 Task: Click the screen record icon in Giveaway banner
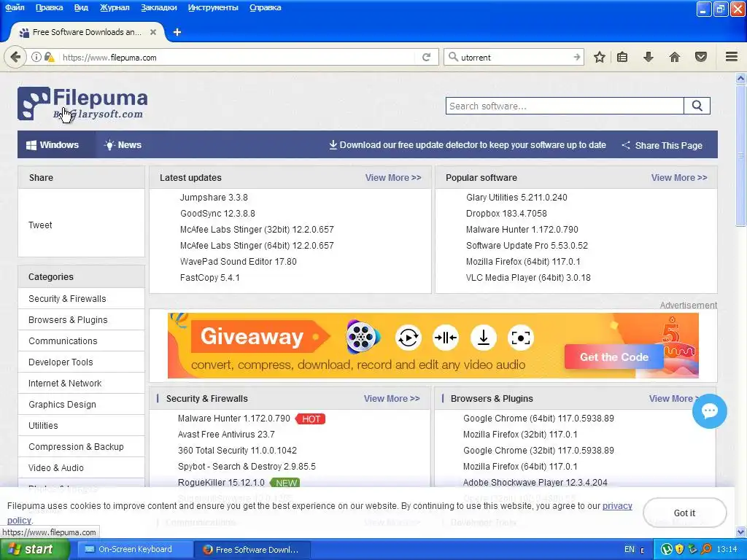point(521,338)
